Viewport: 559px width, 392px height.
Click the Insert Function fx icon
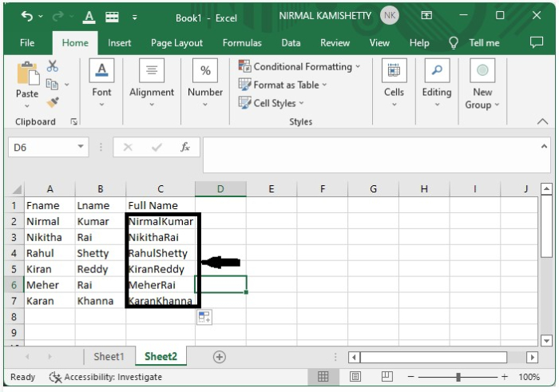click(x=184, y=148)
